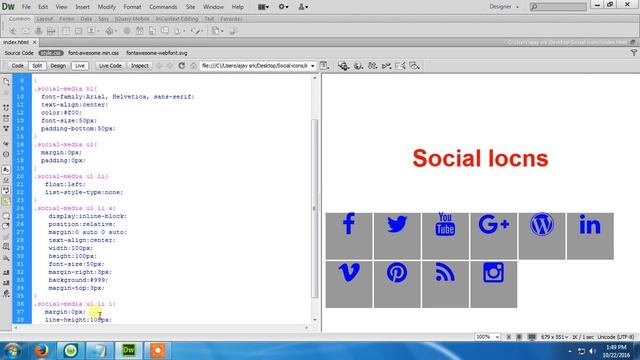Switch to Code view
Screen dimensions: 640x360
[x=18, y=66]
